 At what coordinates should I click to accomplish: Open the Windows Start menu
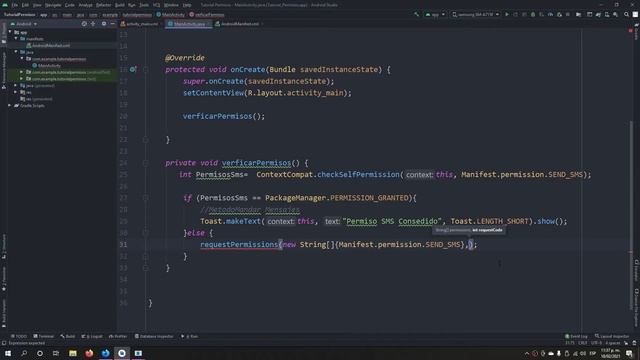(x=8, y=353)
